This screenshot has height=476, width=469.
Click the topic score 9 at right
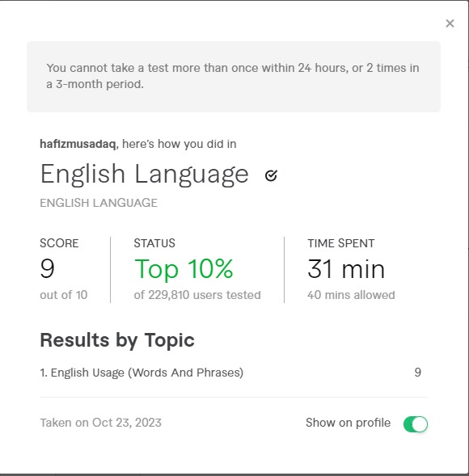pos(418,373)
